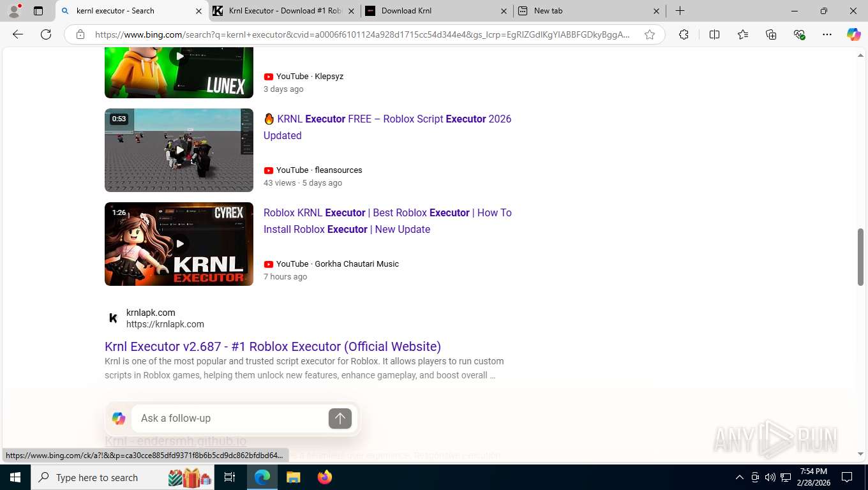Submit follow-up with the arrow button

tap(340, 419)
